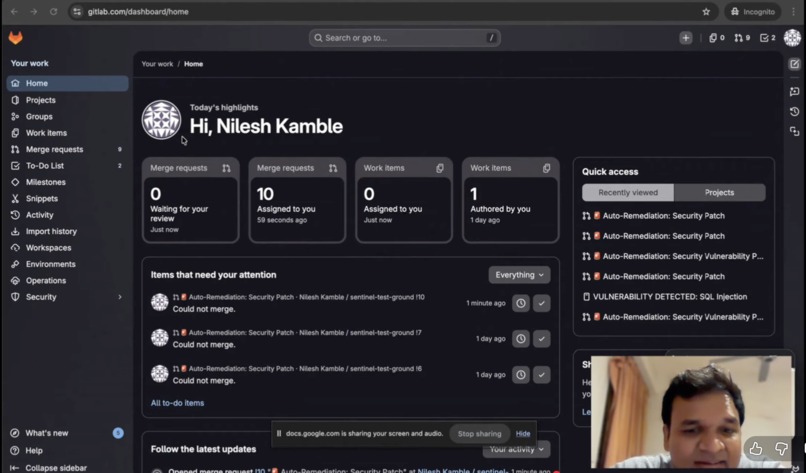Open Merge requests in sidebar
This screenshot has height=473, width=806.
(67, 149)
